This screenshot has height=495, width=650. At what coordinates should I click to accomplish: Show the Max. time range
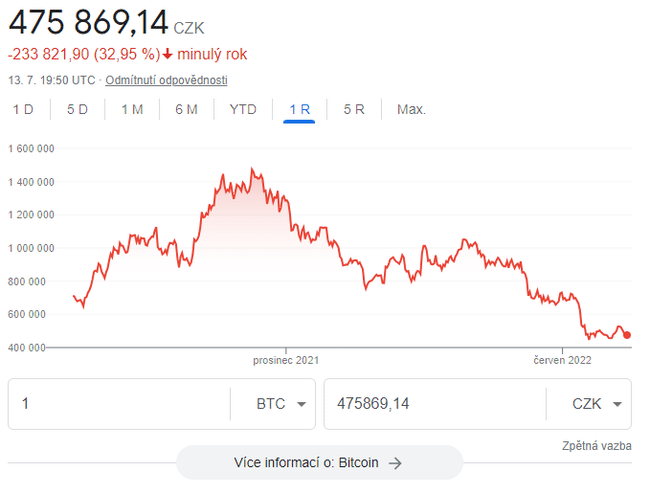coord(411,109)
